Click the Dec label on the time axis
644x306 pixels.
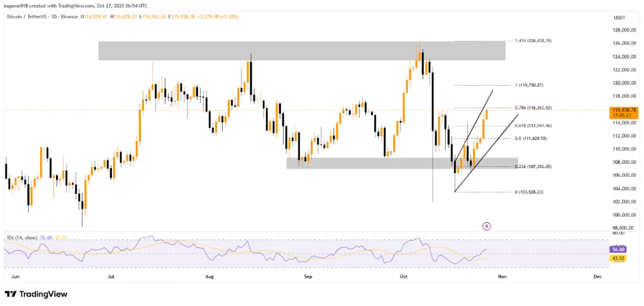tap(596, 276)
